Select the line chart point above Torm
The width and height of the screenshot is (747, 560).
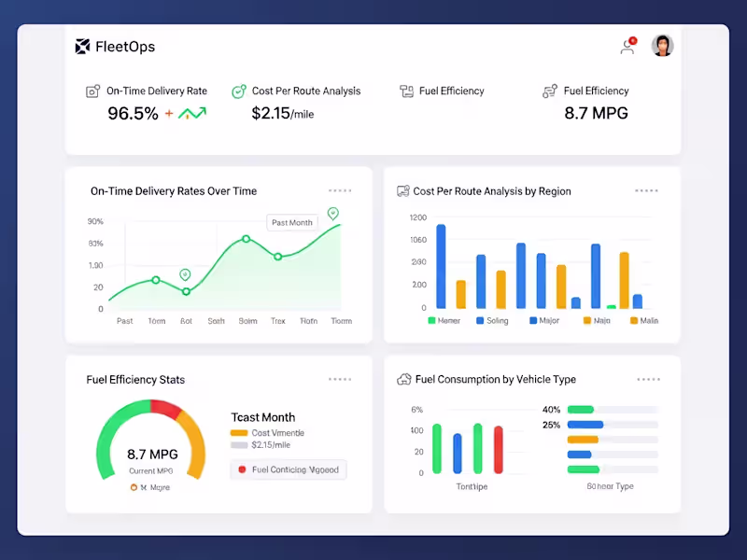coord(156,280)
